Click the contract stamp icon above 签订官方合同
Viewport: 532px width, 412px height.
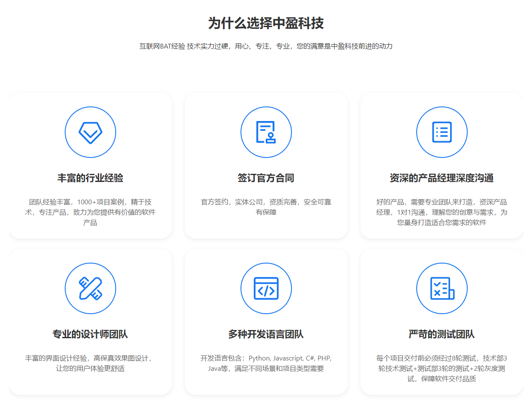(266, 132)
